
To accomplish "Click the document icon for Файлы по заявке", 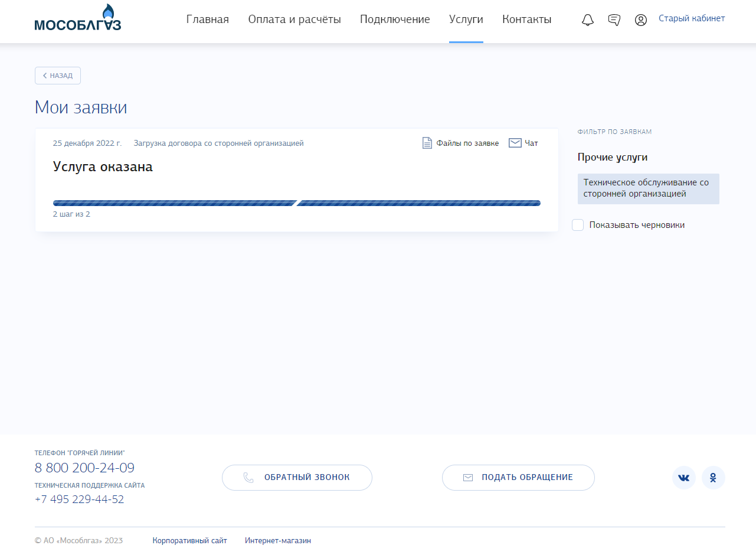I will 427,143.
